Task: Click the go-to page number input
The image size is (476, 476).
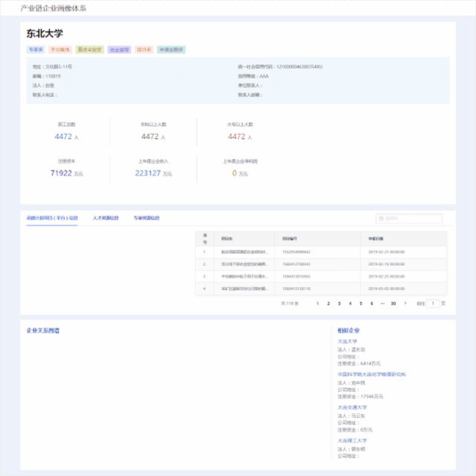Action: 433,303
